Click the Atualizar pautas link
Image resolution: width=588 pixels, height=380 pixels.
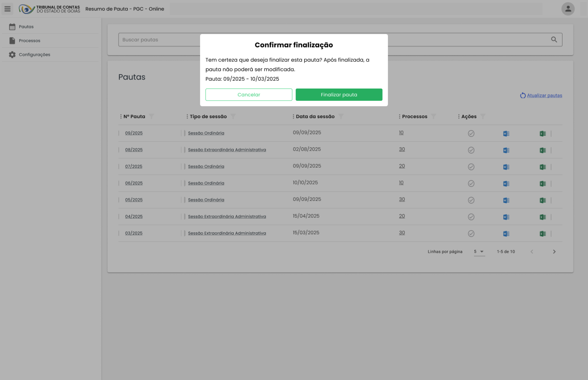pyautogui.click(x=544, y=96)
